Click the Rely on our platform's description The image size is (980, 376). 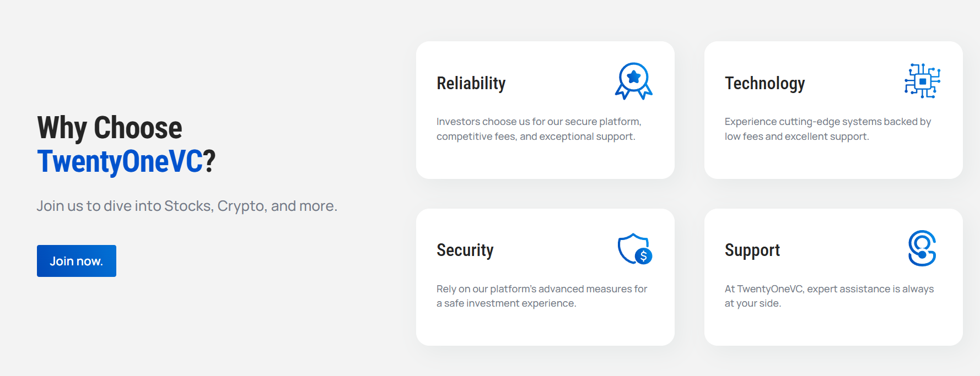click(x=542, y=296)
